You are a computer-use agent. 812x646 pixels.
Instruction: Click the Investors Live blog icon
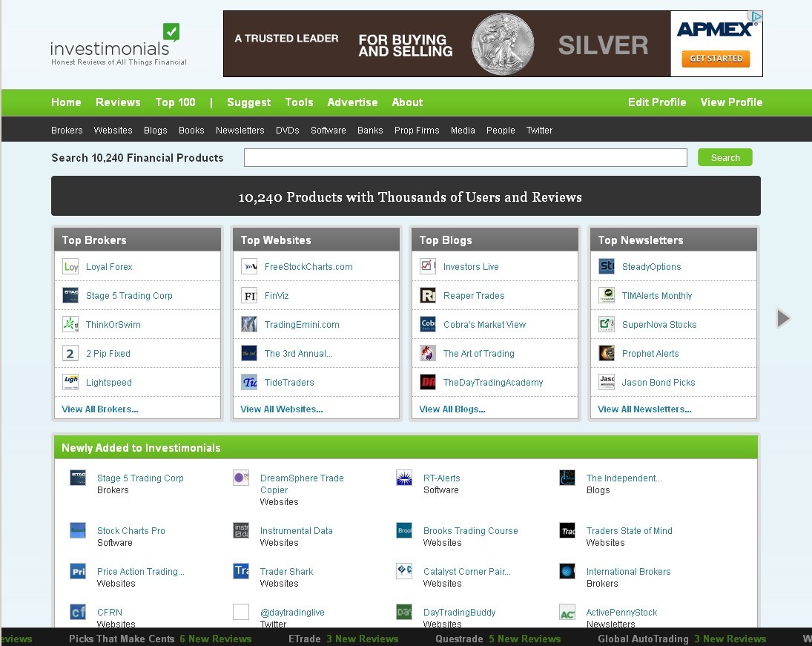click(x=428, y=267)
